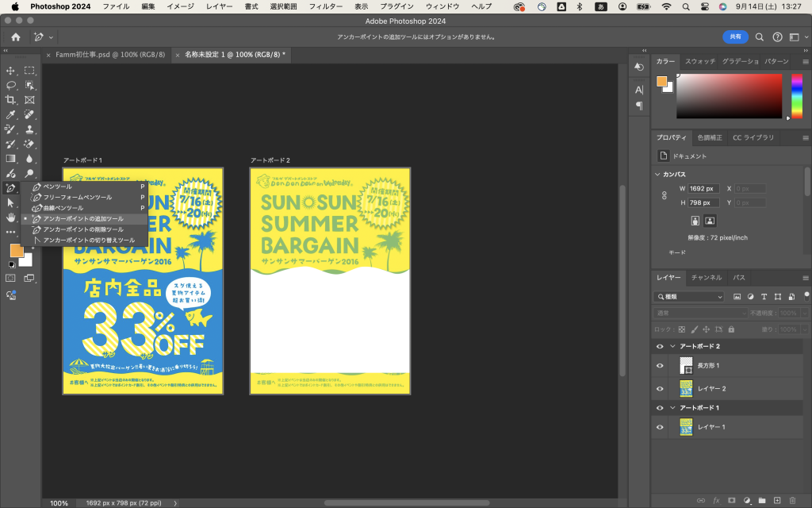
Task: Click the canvas width W input field
Action: click(x=704, y=189)
